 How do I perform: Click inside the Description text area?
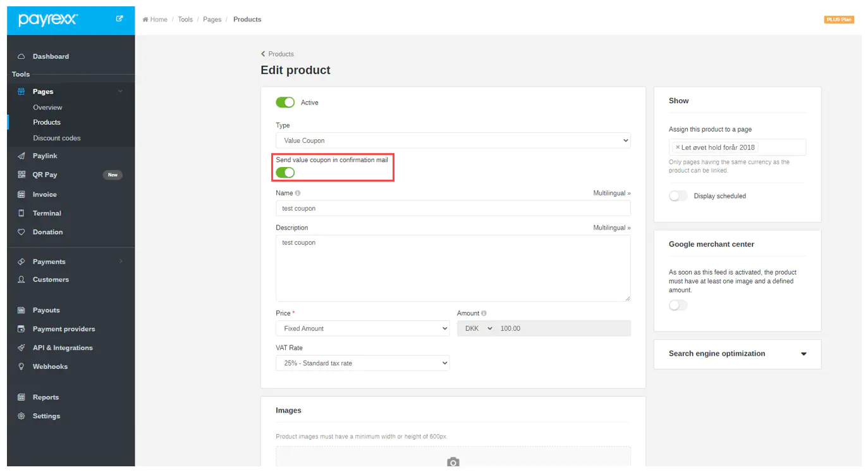point(453,269)
